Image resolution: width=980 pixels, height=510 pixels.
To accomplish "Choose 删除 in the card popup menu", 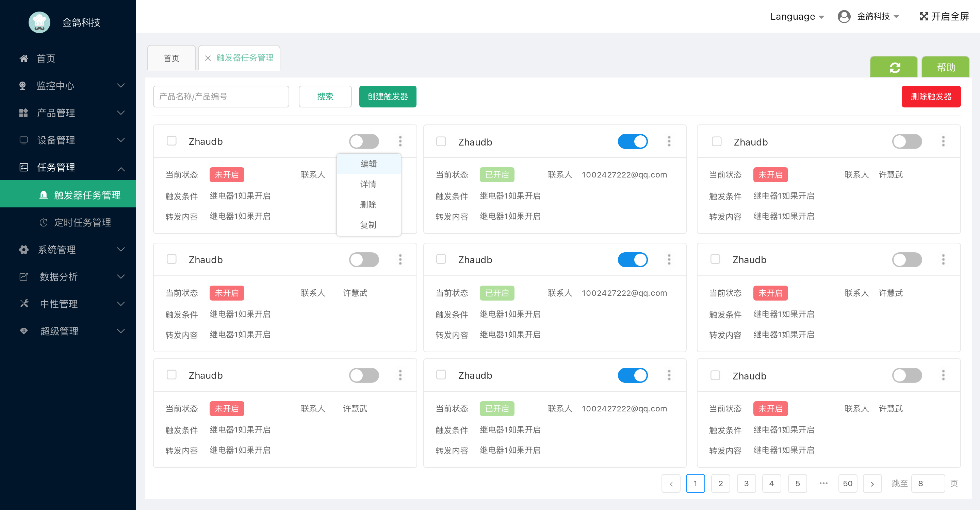I will coord(369,205).
